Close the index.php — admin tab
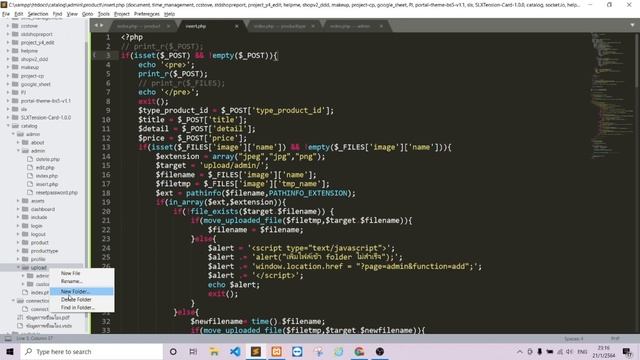Image resolution: width=640 pixels, height=360 pixels. (381, 26)
